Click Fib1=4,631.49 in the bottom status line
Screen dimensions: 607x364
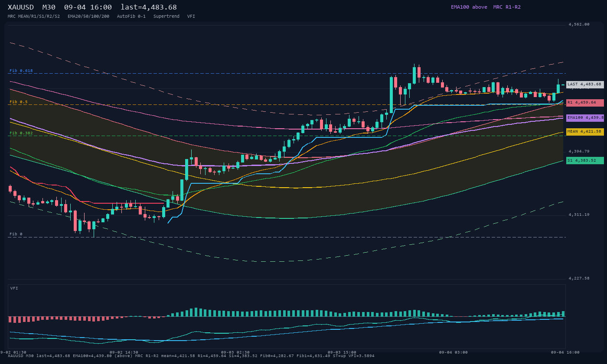313,356
